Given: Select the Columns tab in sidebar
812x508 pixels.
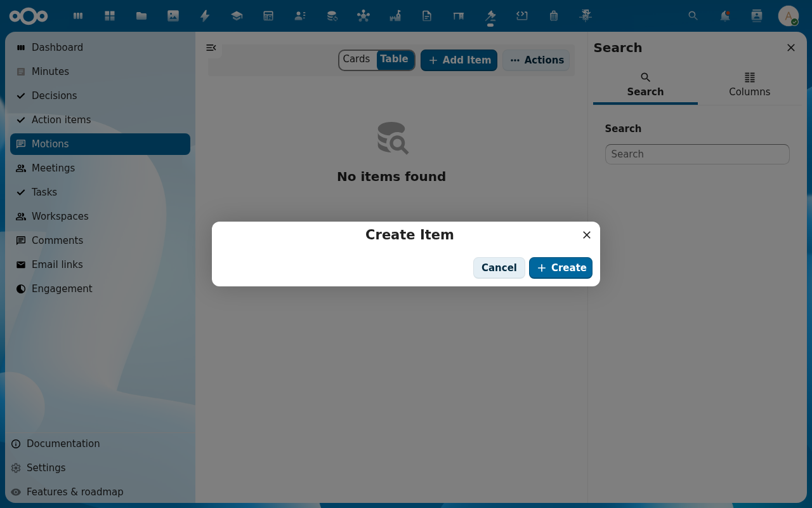Looking at the screenshot, I should click(x=750, y=85).
